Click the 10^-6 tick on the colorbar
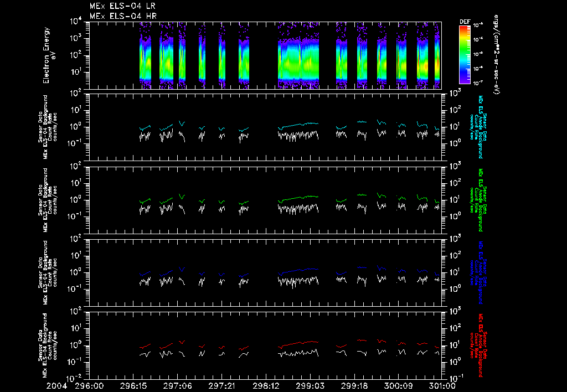 (478, 68)
